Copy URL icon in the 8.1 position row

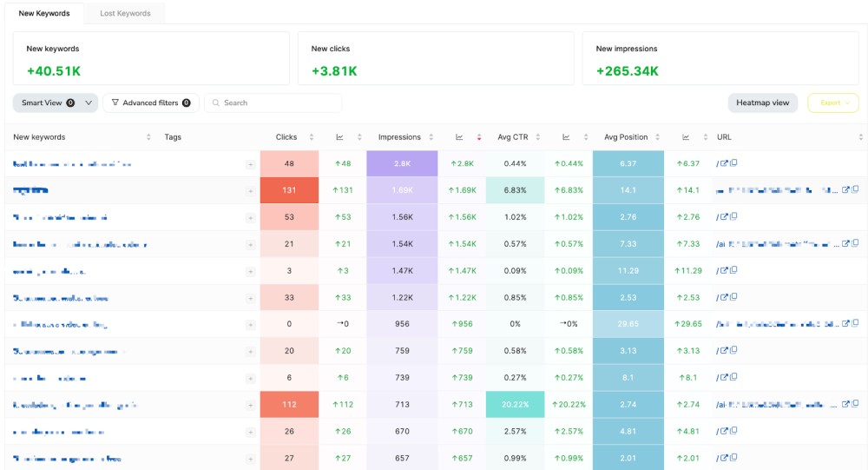[x=733, y=378]
